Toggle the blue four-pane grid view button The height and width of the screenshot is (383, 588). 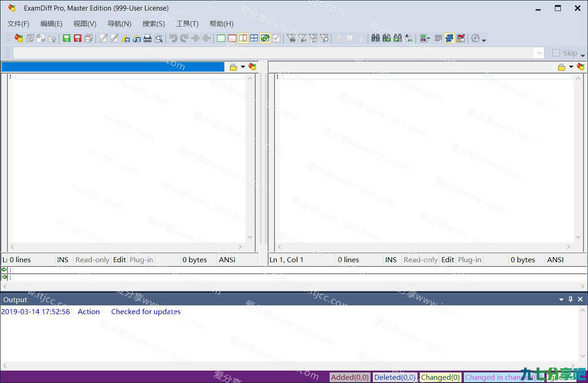(x=254, y=38)
